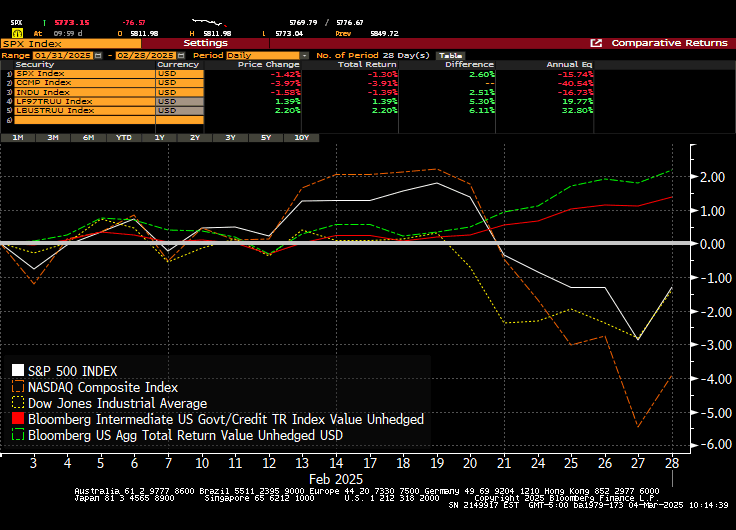Click the -40.54% annual equivalent value

[575, 83]
